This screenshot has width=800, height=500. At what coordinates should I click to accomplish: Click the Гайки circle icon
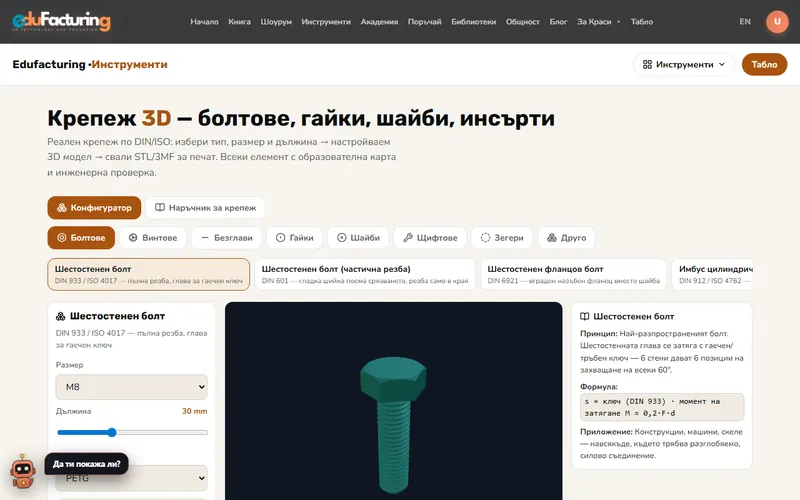[280, 238]
